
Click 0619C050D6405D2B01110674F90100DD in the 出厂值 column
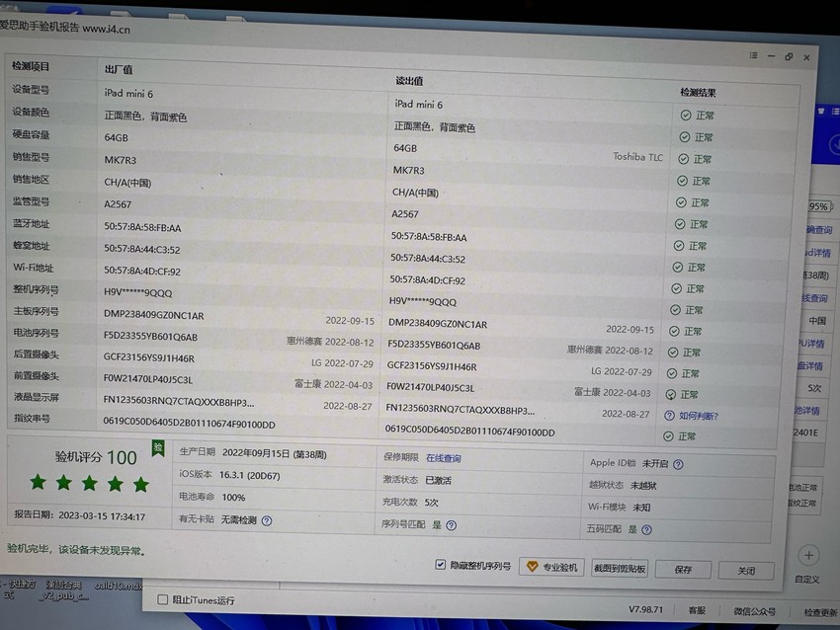(x=189, y=424)
